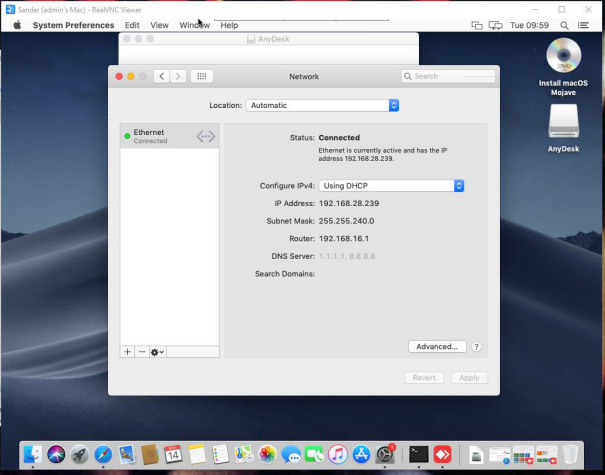This screenshot has width=605, height=475.
Task: Open App Store from the Dock
Action: tap(361, 455)
